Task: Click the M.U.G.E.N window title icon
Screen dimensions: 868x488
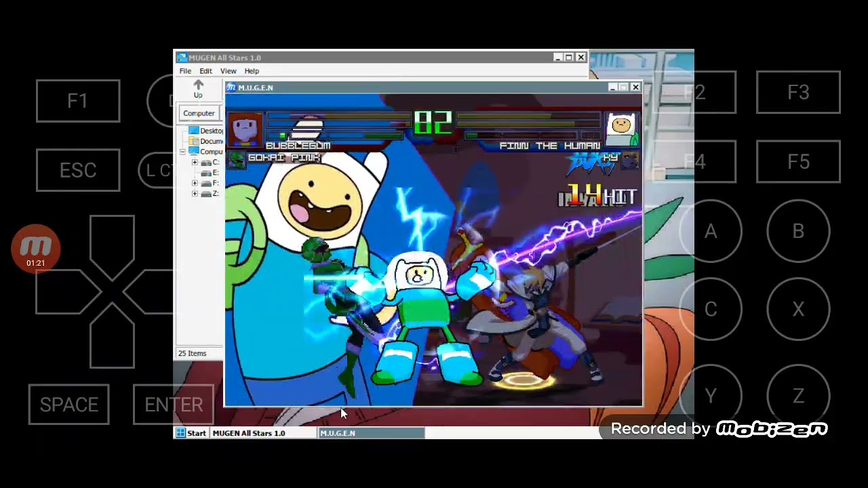Action: coord(231,87)
